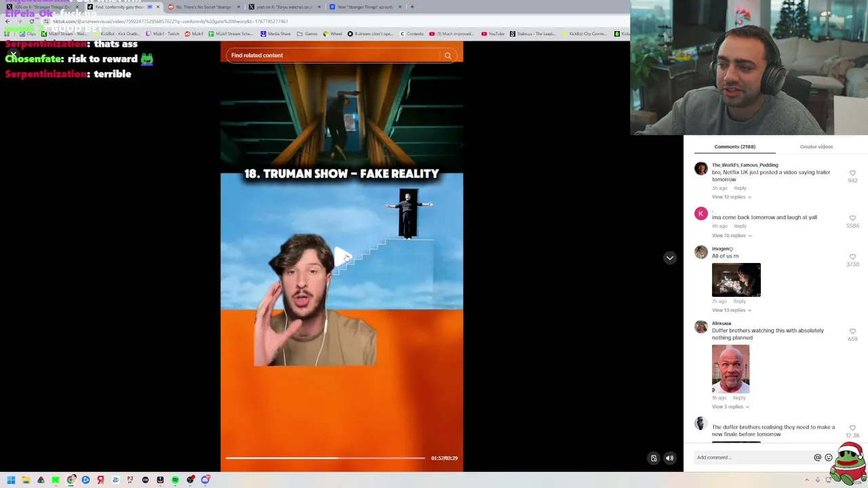868x488 pixels.
Task: Like the 'absolutely nothing planned' comment
Action: click(x=852, y=331)
